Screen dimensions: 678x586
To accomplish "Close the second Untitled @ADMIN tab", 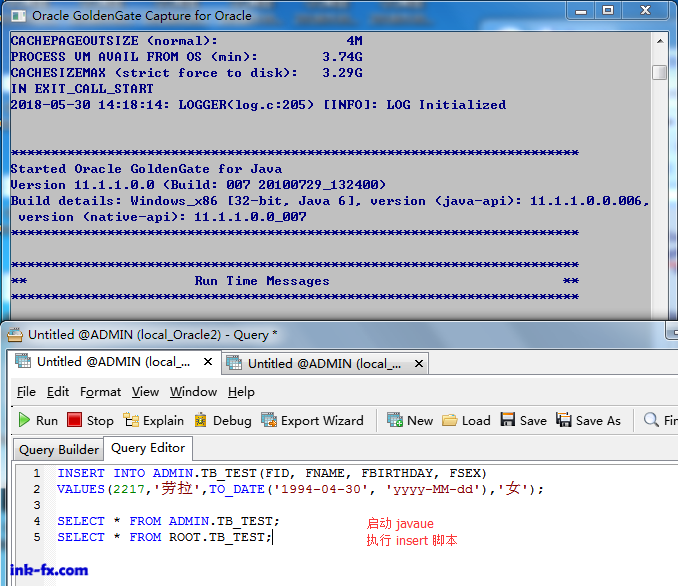I will 419,364.
